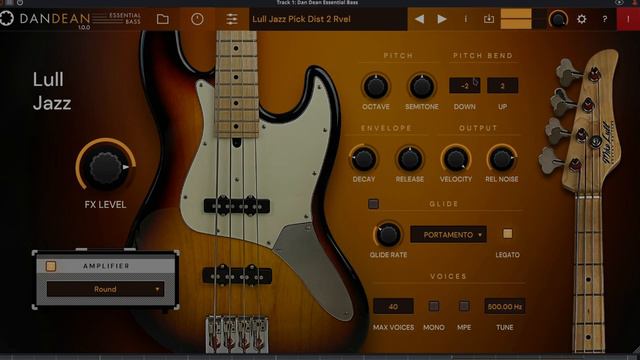Go to previous preset with left arrow
The height and width of the screenshot is (360, 640).
[419, 19]
